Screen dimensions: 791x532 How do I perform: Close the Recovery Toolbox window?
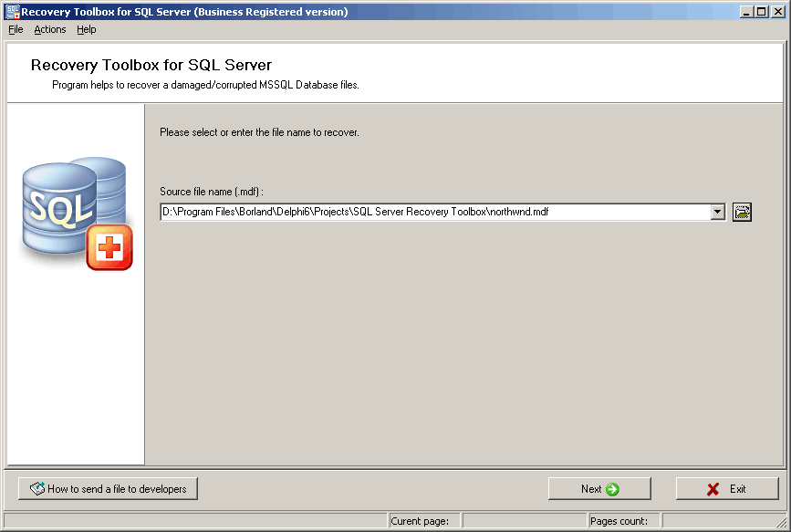tap(778, 12)
